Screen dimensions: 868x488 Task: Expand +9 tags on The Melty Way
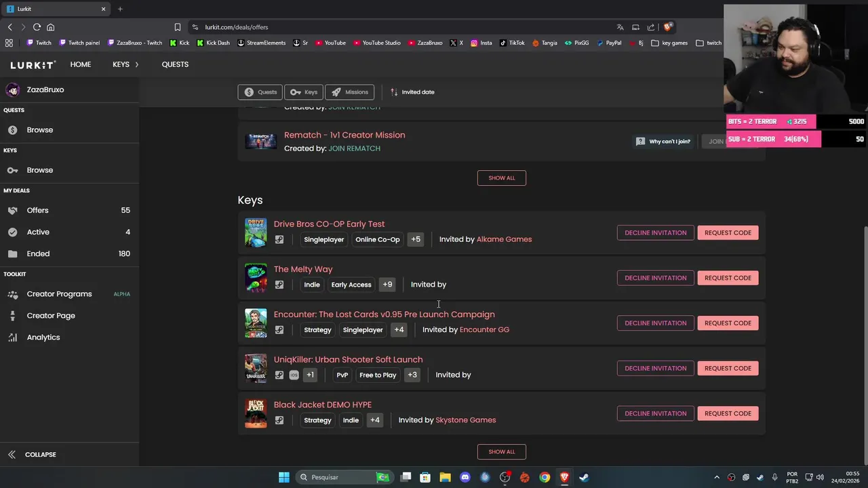pyautogui.click(x=387, y=285)
